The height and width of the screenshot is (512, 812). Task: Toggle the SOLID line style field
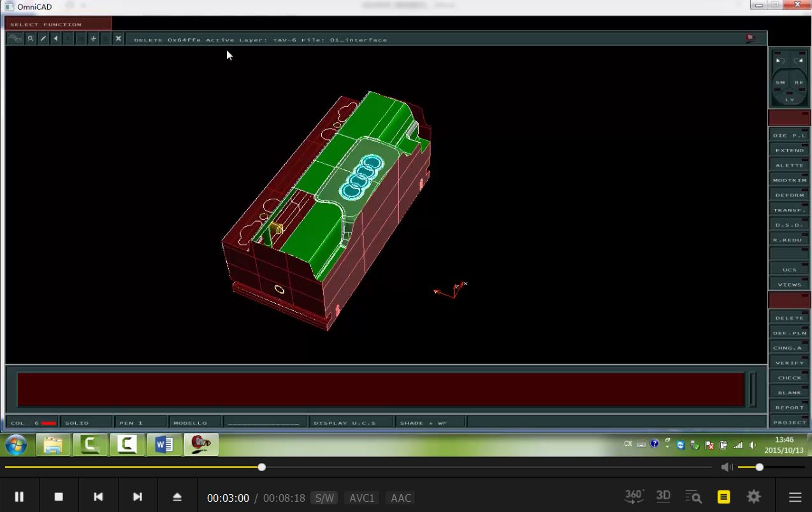(86, 423)
